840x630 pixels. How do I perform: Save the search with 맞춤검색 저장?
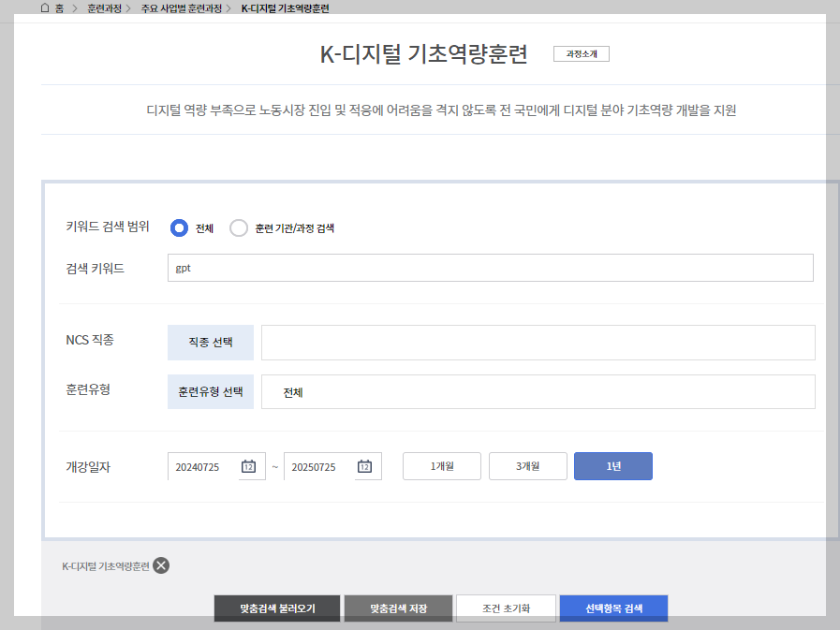pos(398,608)
